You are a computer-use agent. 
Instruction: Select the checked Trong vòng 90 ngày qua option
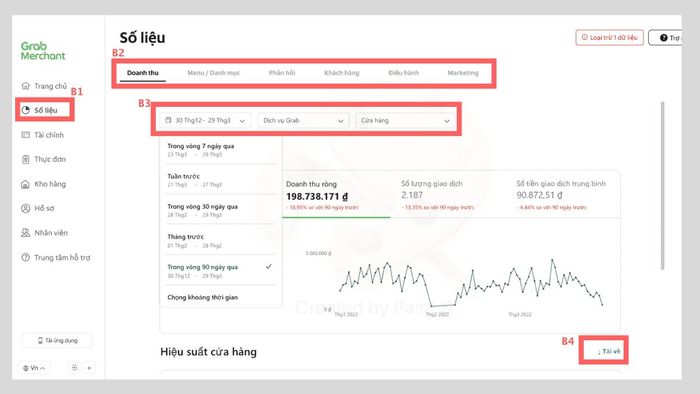pyautogui.click(x=221, y=271)
